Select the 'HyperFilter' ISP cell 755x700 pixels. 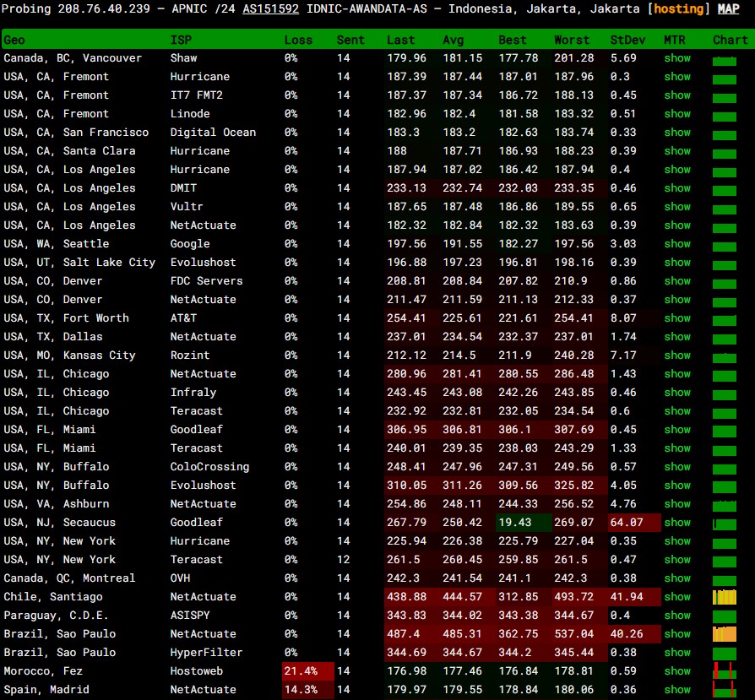pyautogui.click(x=206, y=653)
